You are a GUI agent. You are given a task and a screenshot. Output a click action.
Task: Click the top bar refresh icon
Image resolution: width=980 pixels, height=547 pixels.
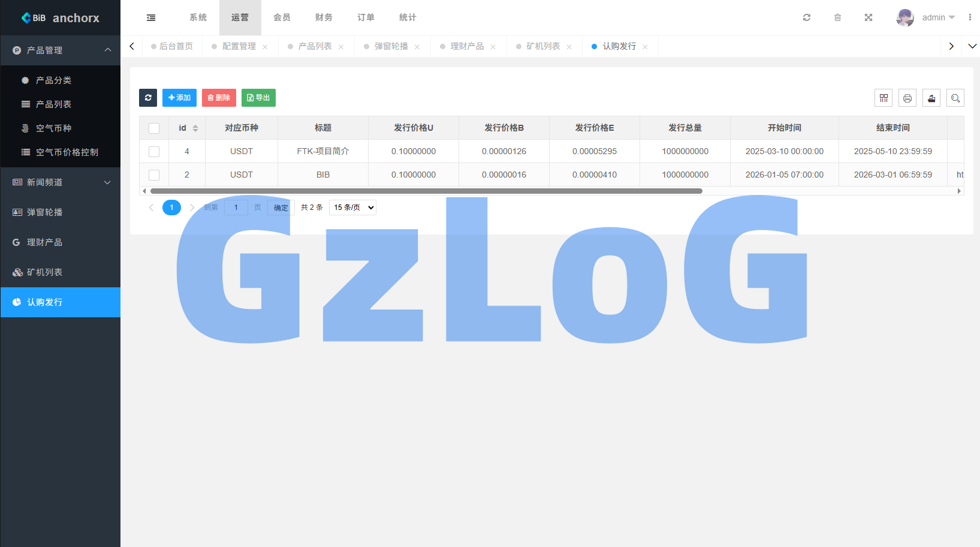pyautogui.click(x=806, y=17)
